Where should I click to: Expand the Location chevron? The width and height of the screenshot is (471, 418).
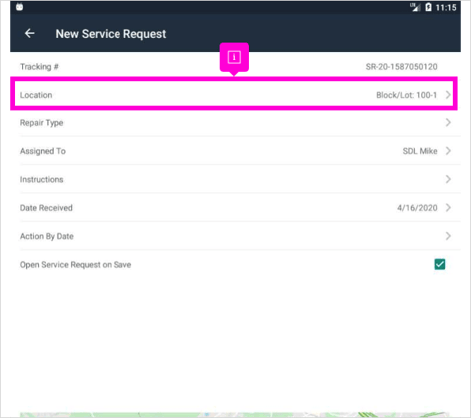(448, 95)
